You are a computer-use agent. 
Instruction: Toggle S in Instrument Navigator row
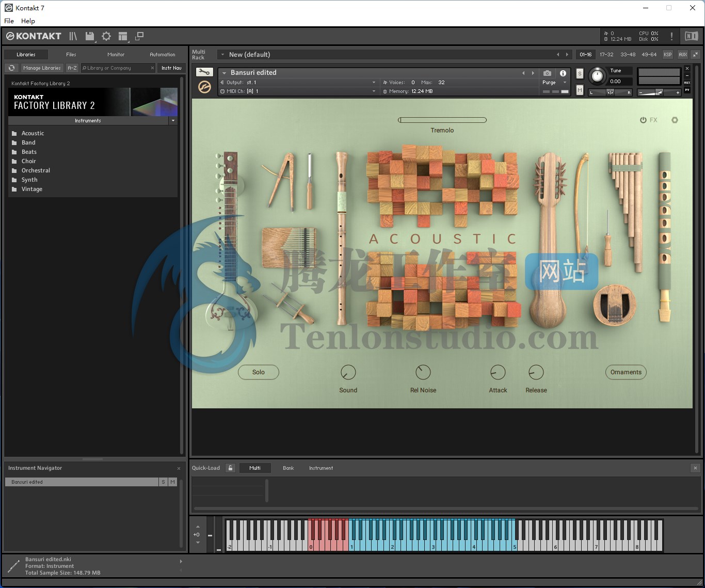[x=163, y=482]
